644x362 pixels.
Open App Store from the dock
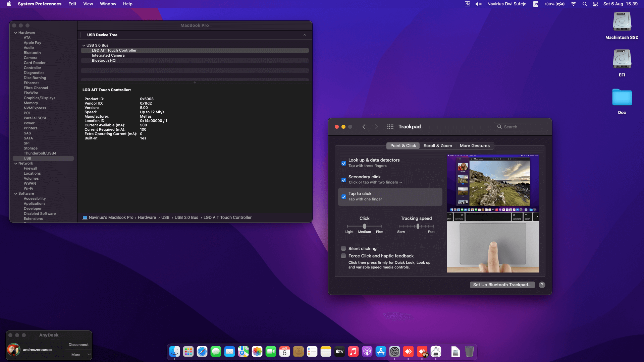click(381, 352)
